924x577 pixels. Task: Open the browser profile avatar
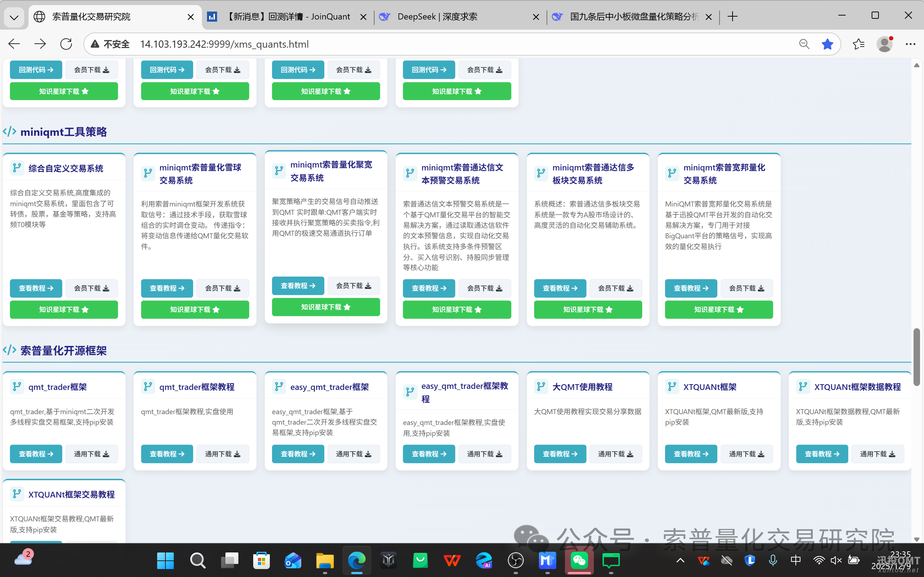pos(885,44)
